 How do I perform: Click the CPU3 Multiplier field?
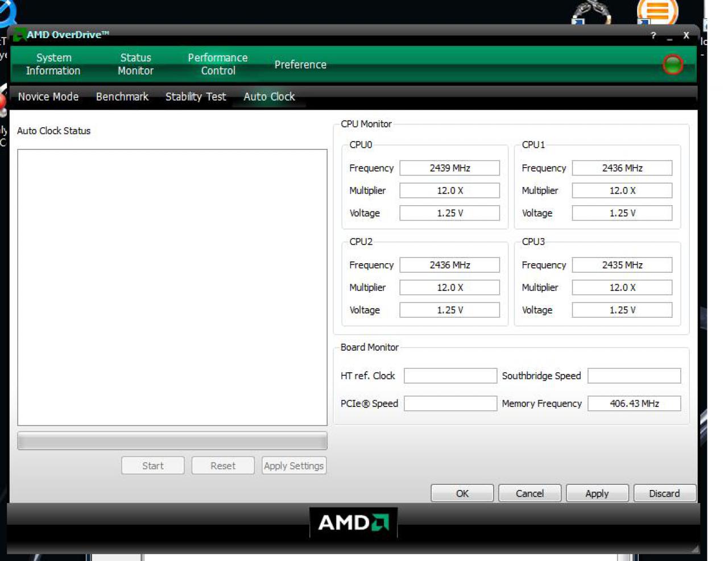point(622,288)
